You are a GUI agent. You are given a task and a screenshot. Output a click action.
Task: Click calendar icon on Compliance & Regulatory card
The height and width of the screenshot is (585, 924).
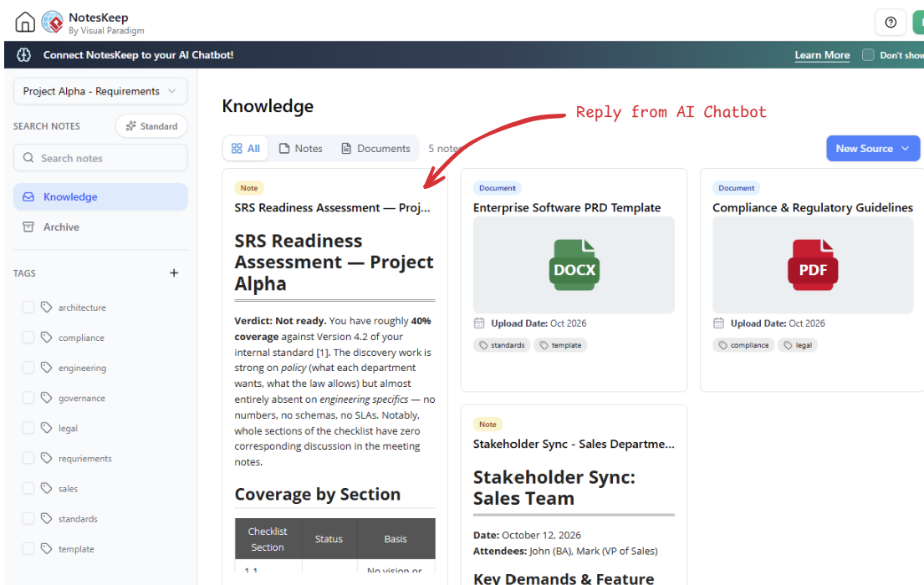(x=718, y=323)
